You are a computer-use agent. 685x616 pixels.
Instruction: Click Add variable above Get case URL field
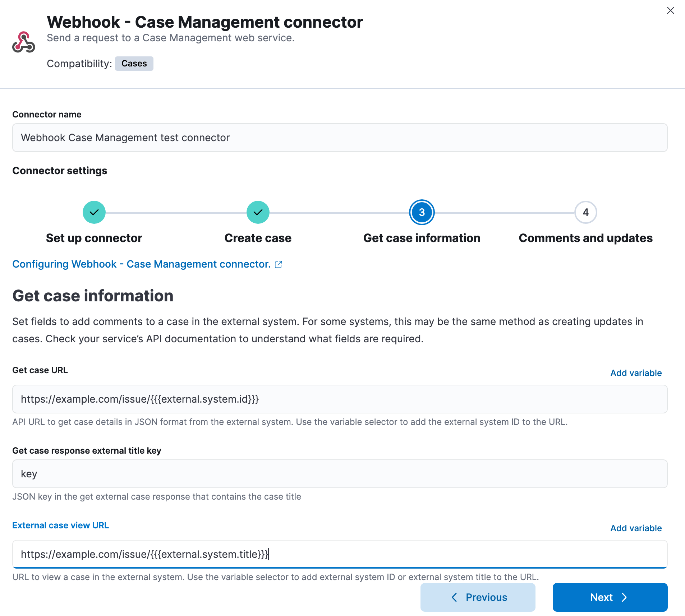636,373
